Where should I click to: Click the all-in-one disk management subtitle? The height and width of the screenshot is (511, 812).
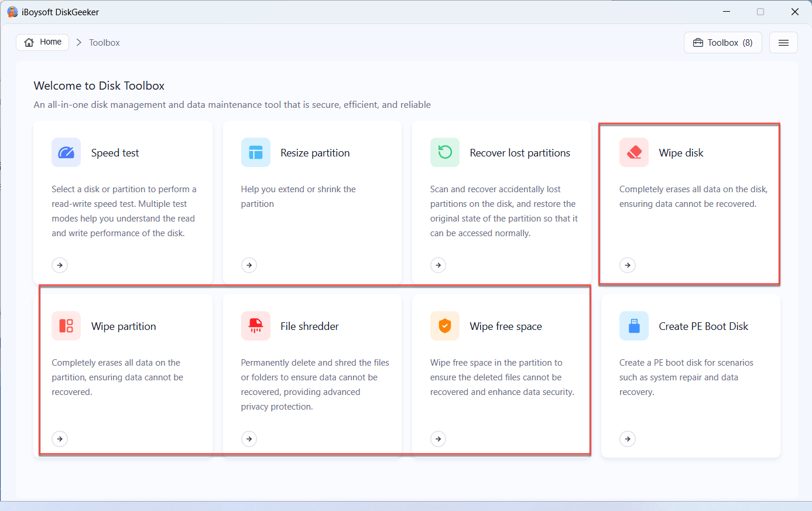(x=232, y=105)
